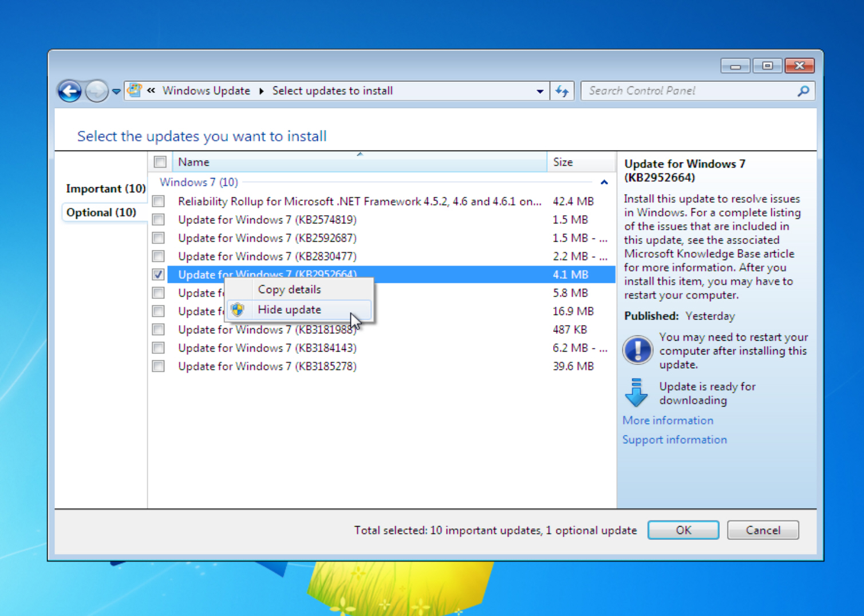Check the KB3185278 update checkbox
This screenshot has width=864, height=616.
[159, 366]
